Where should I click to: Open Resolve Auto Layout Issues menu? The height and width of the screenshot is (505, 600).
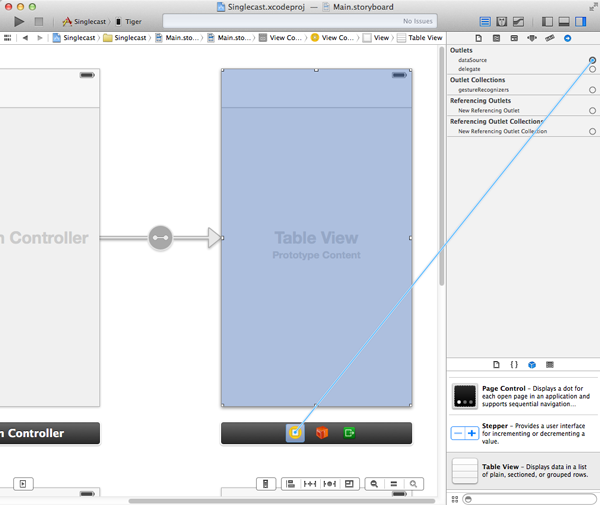329,484
